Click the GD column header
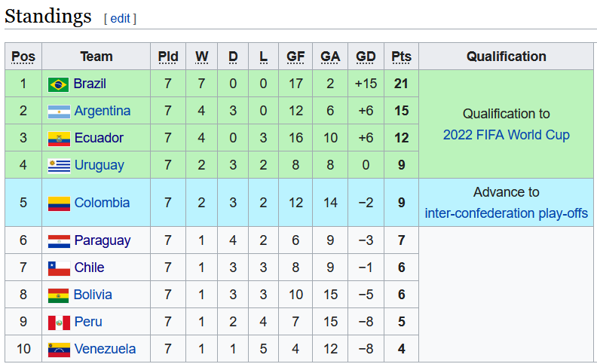Image resolution: width=597 pixels, height=364 pixels. click(x=366, y=57)
